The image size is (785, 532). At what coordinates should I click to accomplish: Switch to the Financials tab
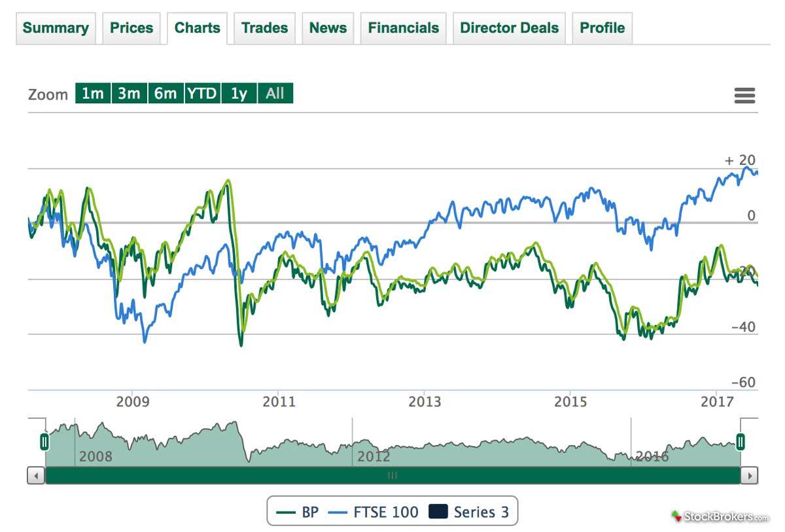click(x=403, y=28)
